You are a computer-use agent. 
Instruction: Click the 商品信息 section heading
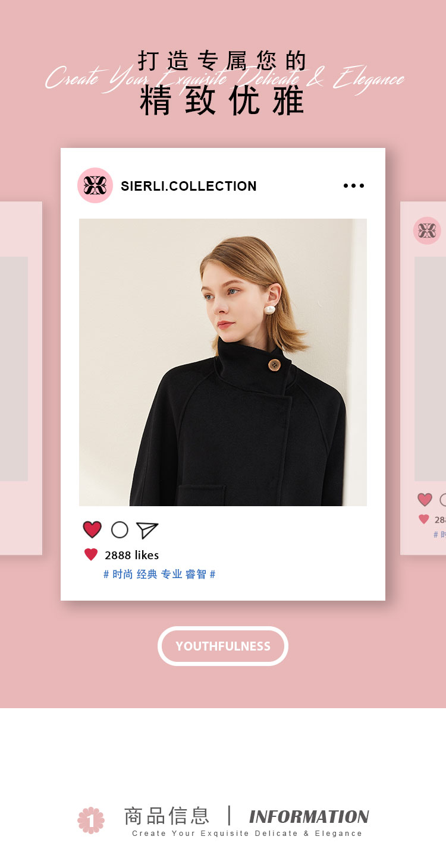coord(167,816)
